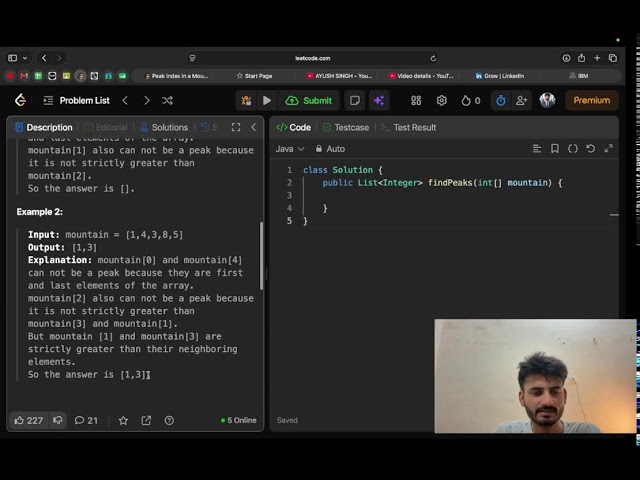
Task: Switch to the Test Result tab
Action: (408, 127)
